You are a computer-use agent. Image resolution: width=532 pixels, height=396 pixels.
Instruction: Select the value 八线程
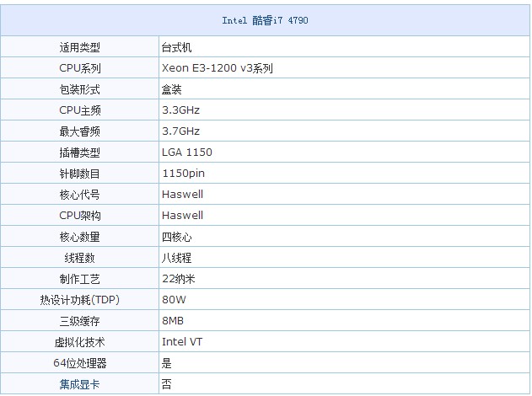(176, 257)
